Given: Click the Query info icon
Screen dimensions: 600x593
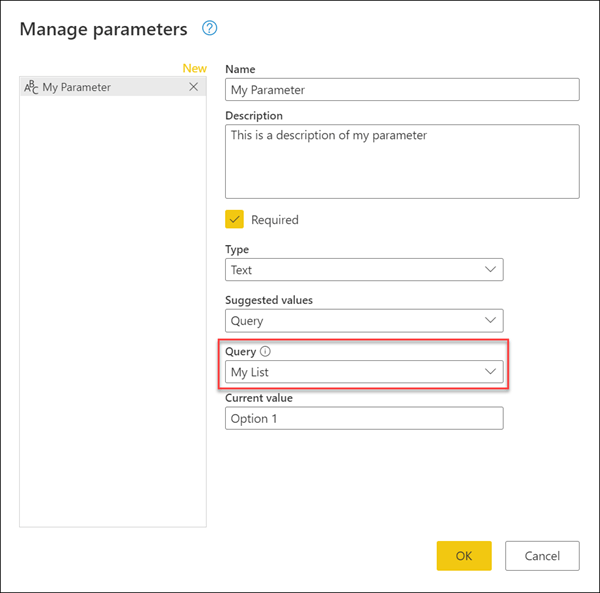Looking at the screenshot, I should 265,351.
